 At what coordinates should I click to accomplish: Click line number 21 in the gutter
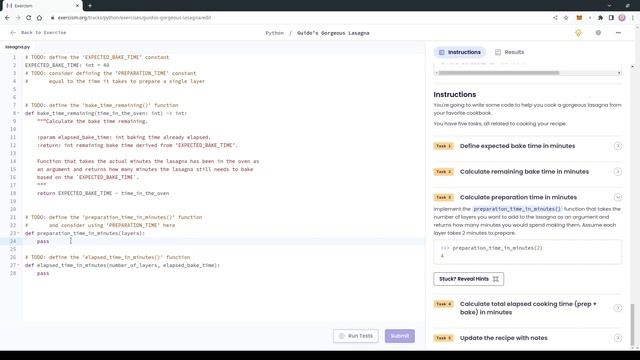pos(13,218)
